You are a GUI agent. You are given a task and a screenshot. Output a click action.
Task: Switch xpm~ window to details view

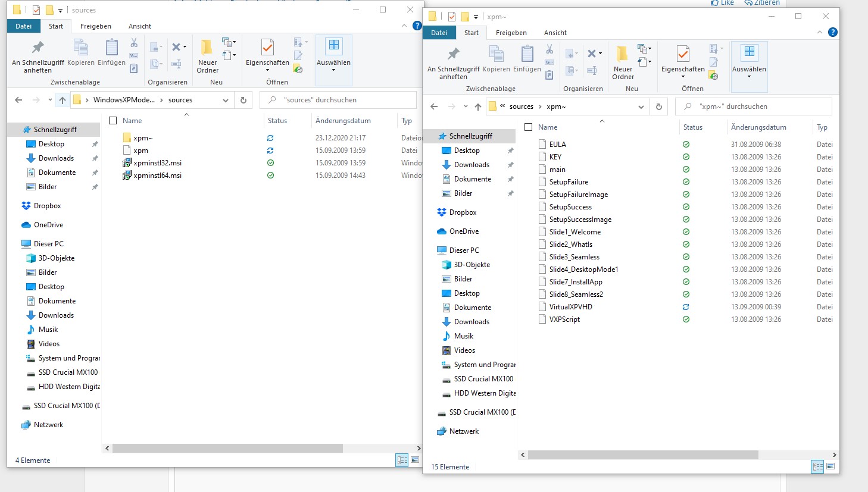817,466
